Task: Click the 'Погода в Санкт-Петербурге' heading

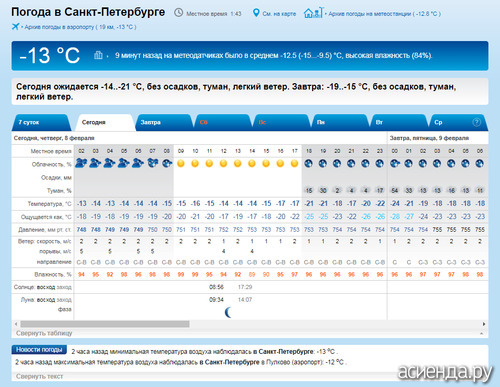Action: (88, 12)
